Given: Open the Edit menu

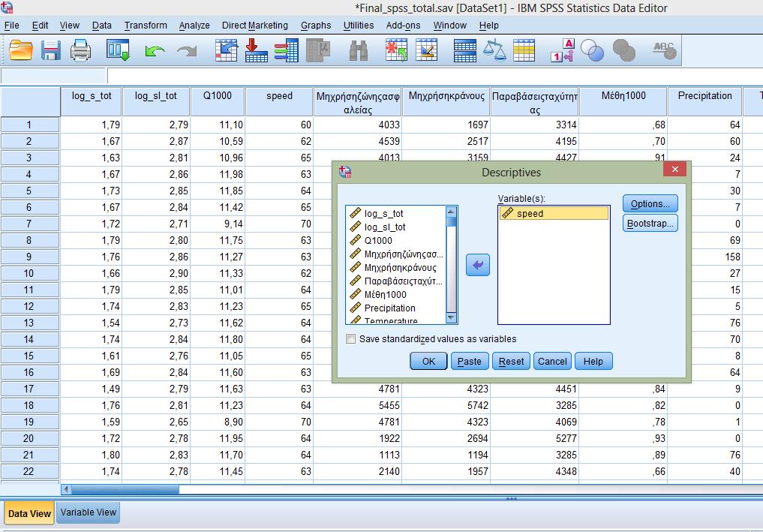Looking at the screenshot, I should (x=40, y=26).
